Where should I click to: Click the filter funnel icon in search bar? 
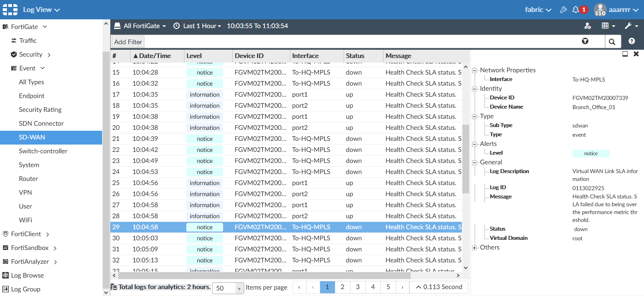[x=585, y=41]
